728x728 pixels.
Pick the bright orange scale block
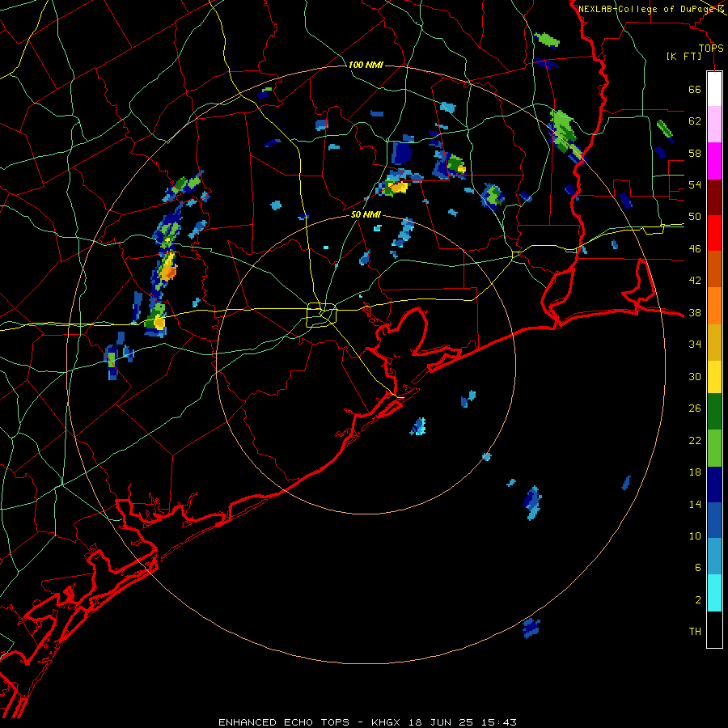(714, 306)
